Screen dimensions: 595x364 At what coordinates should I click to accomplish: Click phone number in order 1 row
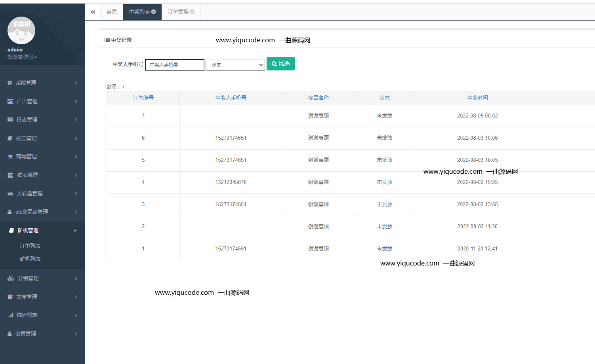click(231, 248)
